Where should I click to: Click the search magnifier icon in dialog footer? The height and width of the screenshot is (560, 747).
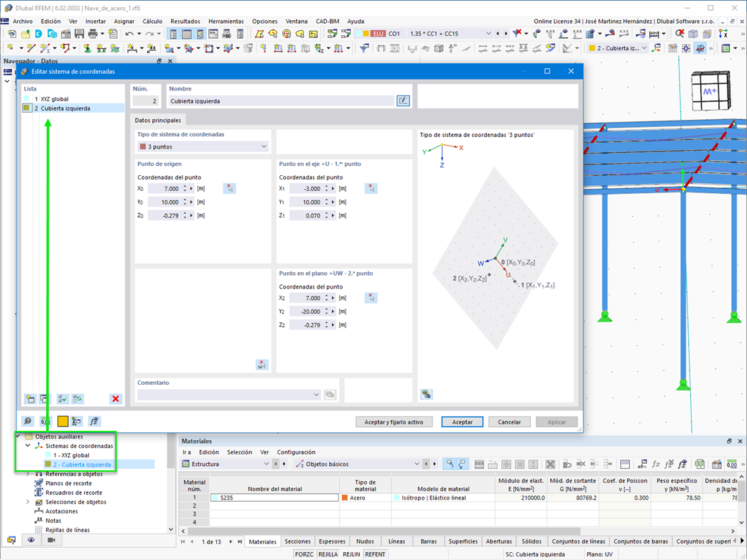point(27,421)
